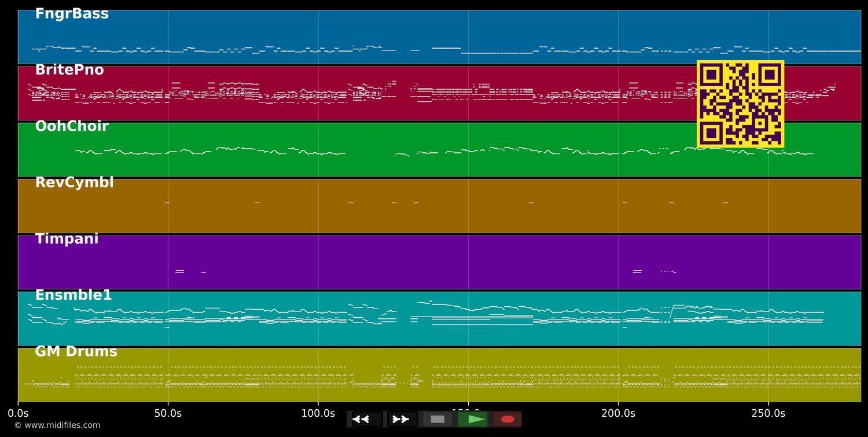This screenshot has height=437, width=868.
Task: Click the rewind button
Action: click(x=367, y=419)
